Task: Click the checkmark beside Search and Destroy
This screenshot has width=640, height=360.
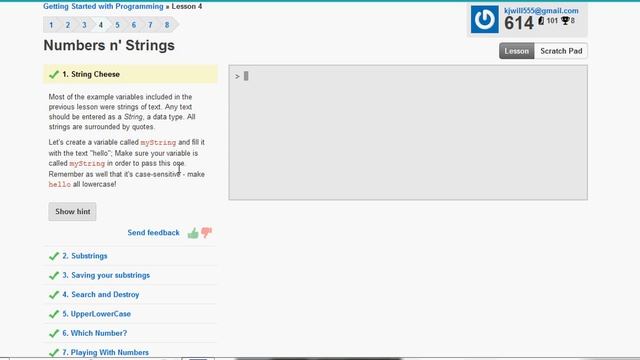Action: [x=54, y=295]
